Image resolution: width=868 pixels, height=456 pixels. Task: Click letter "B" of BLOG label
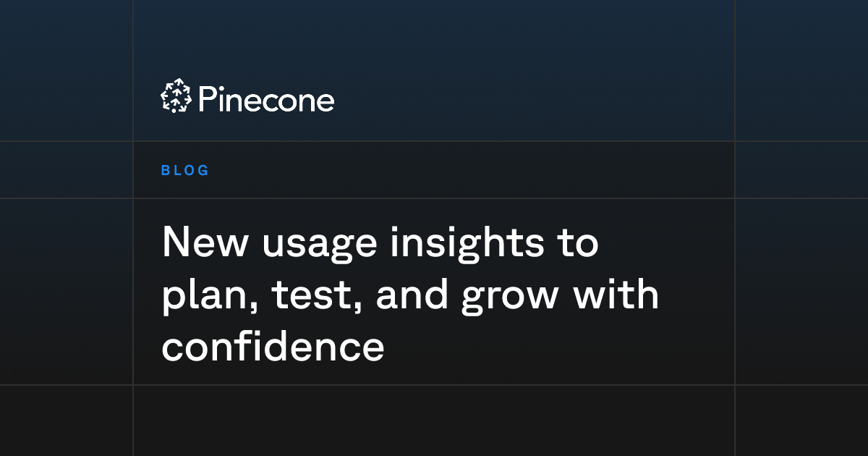166,171
